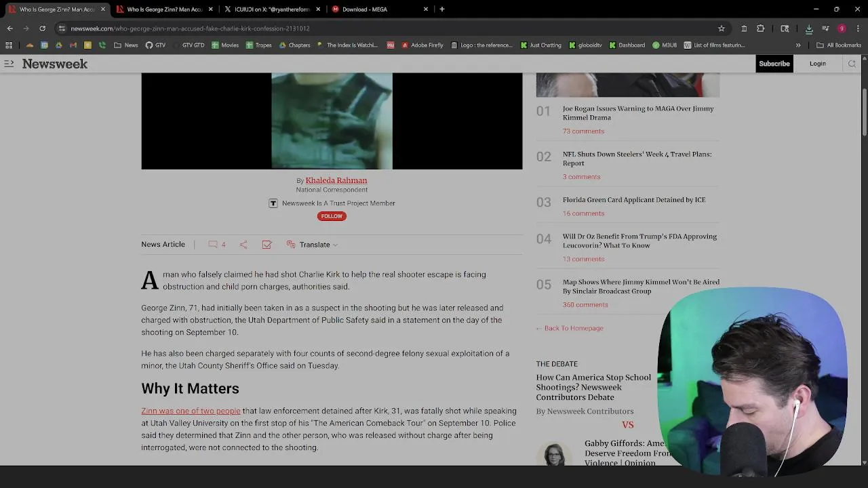The image size is (868, 488).
Task: Expand the hidden bookmarks chevron
Action: coord(798,45)
